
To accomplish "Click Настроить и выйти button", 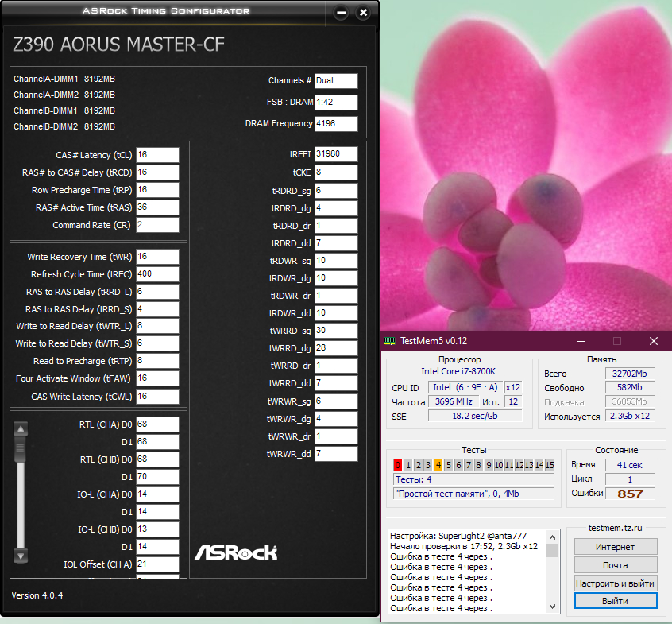I will point(616,583).
